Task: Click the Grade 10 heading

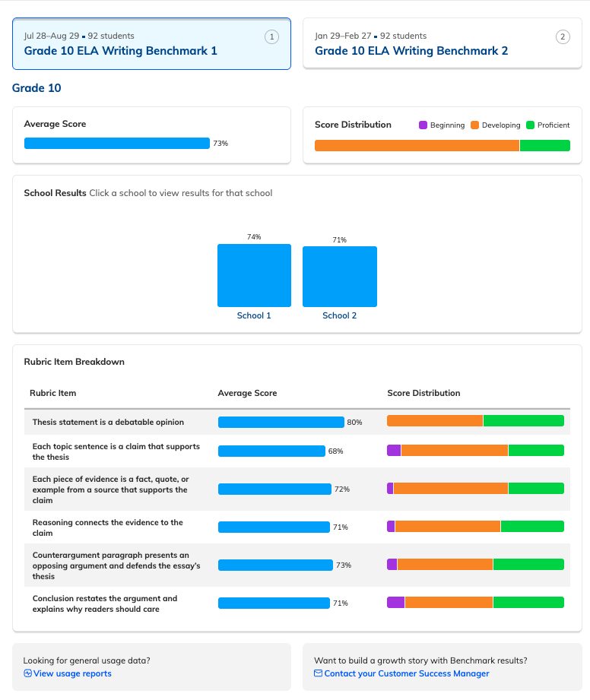Action: pyautogui.click(x=36, y=88)
